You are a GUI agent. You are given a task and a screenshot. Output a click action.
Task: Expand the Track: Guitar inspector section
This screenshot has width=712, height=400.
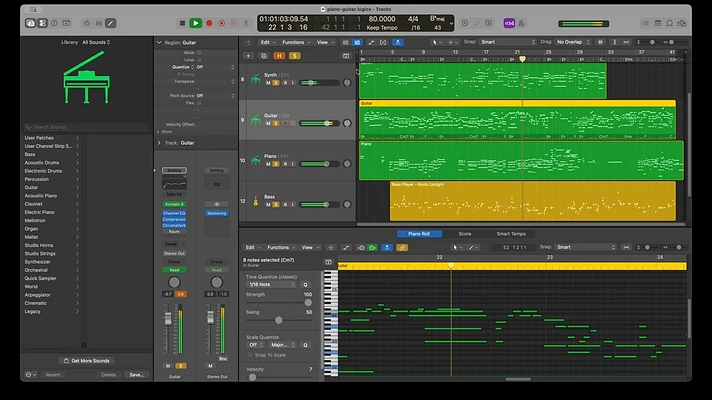(x=159, y=143)
